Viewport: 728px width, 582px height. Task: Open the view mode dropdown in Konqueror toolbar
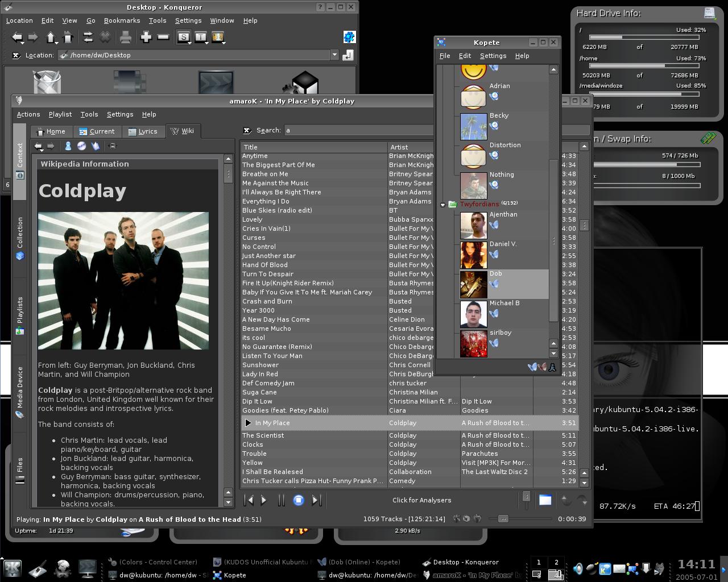pos(218,38)
